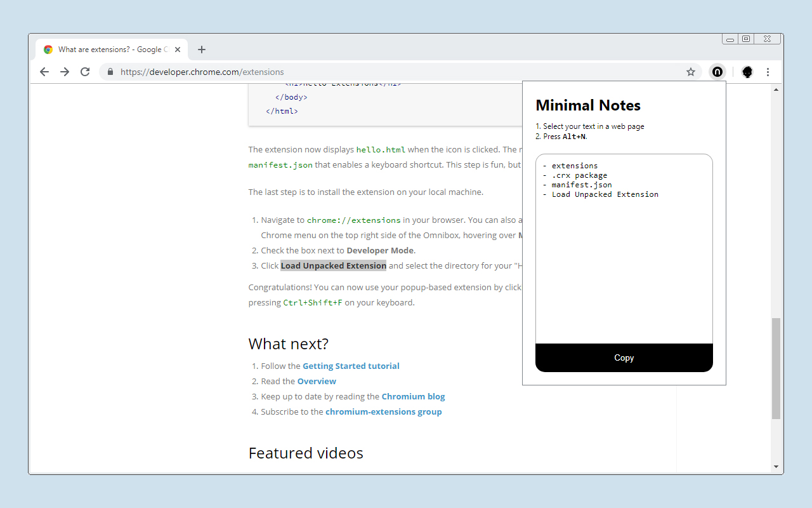Image resolution: width=812 pixels, height=508 pixels.
Task: Visit the Chromium blog link
Action: [413, 396]
